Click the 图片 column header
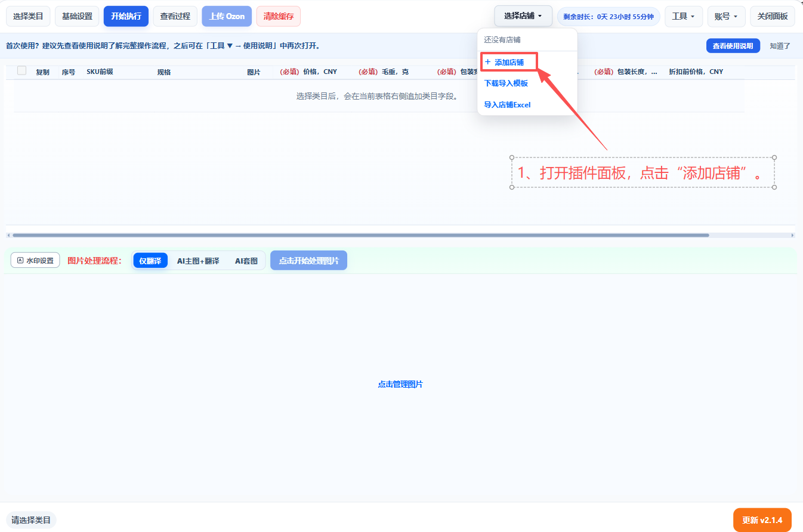Image resolution: width=803 pixels, height=532 pixels. click(x=254, y=72)
